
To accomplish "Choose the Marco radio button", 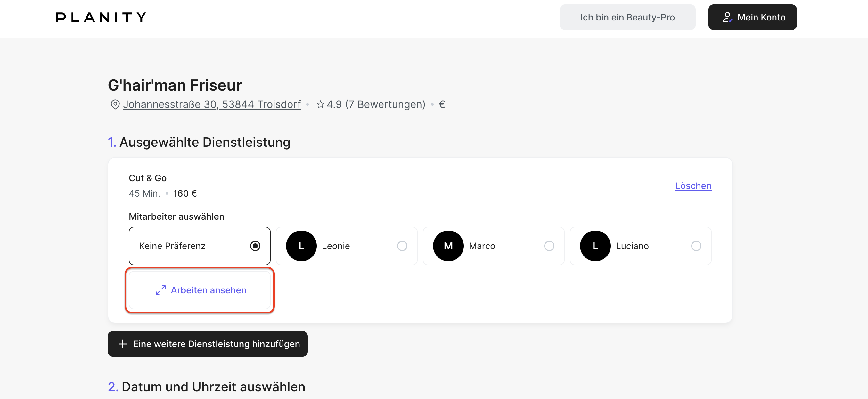I will click(x=549, y=246).
